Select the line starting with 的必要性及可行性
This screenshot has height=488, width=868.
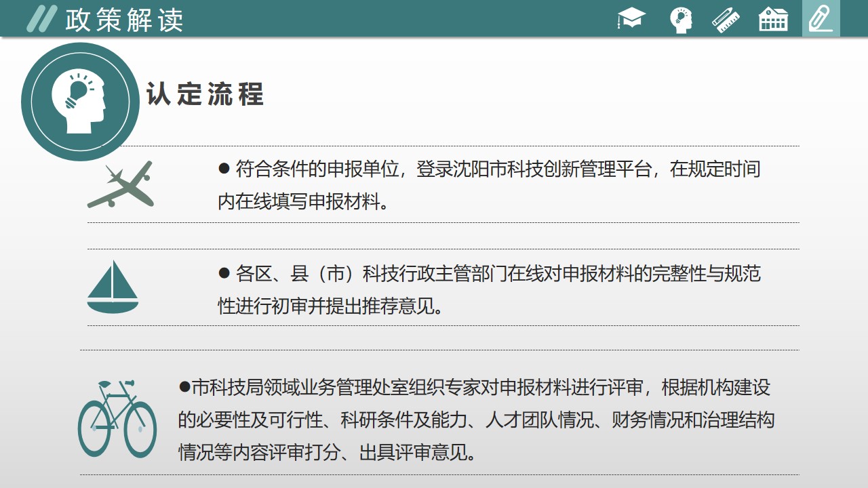(476, 420)
